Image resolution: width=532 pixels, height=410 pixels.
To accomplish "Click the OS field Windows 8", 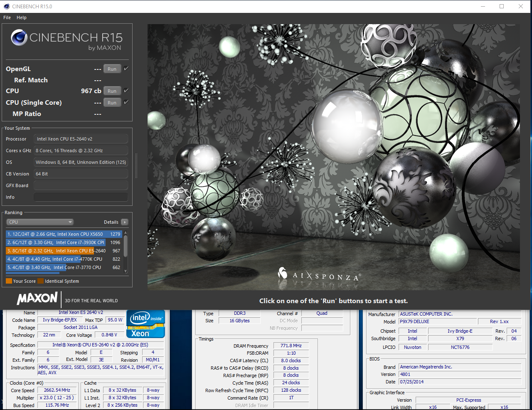I will pyautogui.click(x=81, y=162).
